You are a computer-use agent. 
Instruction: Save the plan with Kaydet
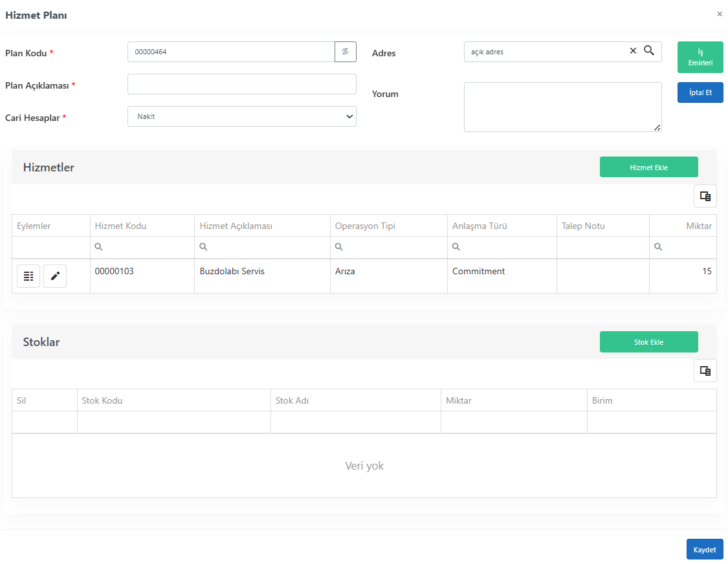tap(705, 549)
